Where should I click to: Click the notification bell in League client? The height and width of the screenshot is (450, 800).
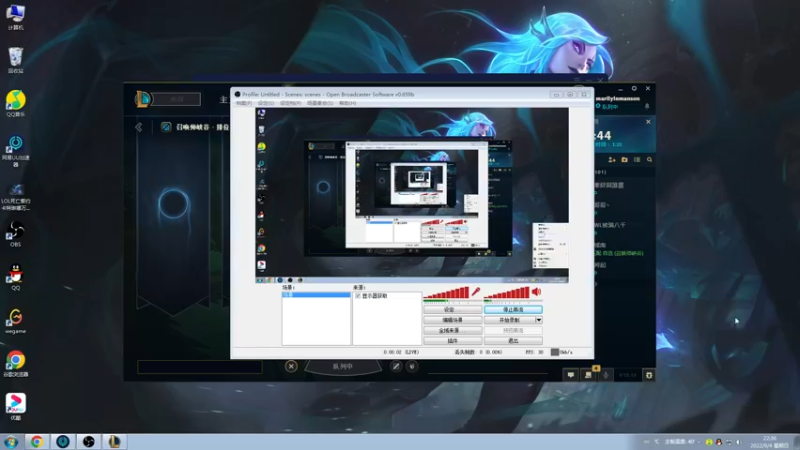click(x=647, y=106)
